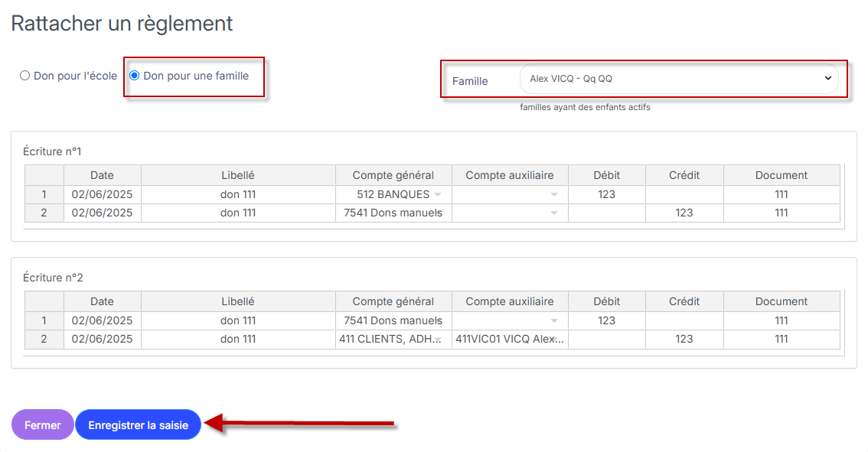The image size is (868, 452).
Task: Select the "Don pour une famille" radio button
Action: (x=135, y=76)
